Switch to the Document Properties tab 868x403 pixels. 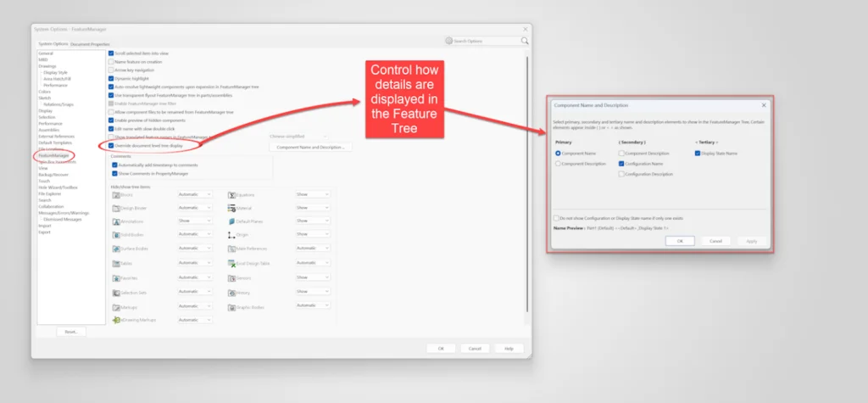tap(90, 44)
